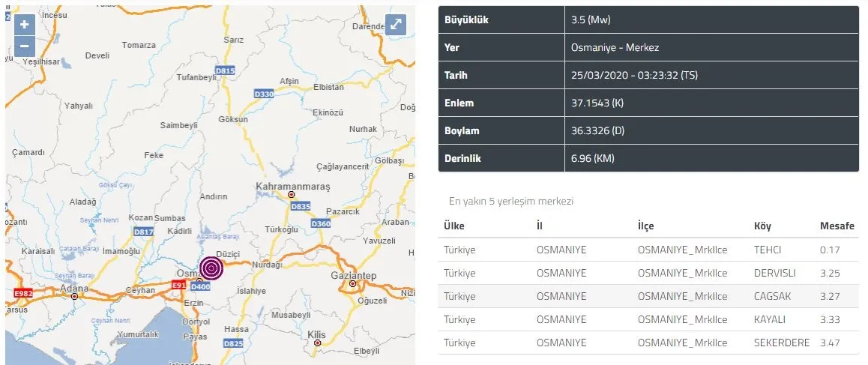Image resolution: width=868 pixels, height=365 pixels.
Task: Click the E982 highway badge
Action: 23,293
